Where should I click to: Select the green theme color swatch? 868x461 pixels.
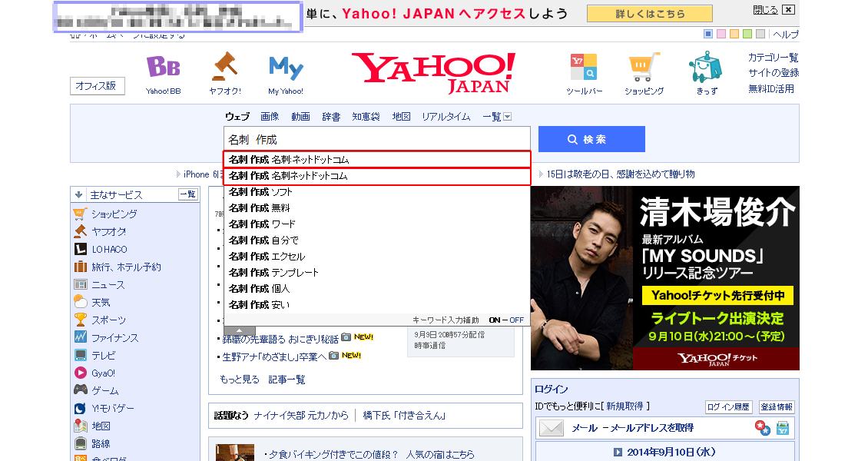747,35
